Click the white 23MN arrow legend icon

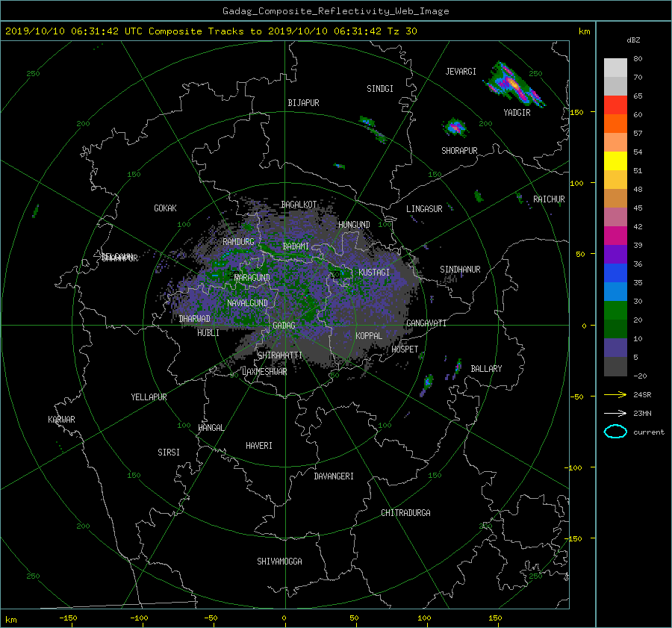click(615, 413)
